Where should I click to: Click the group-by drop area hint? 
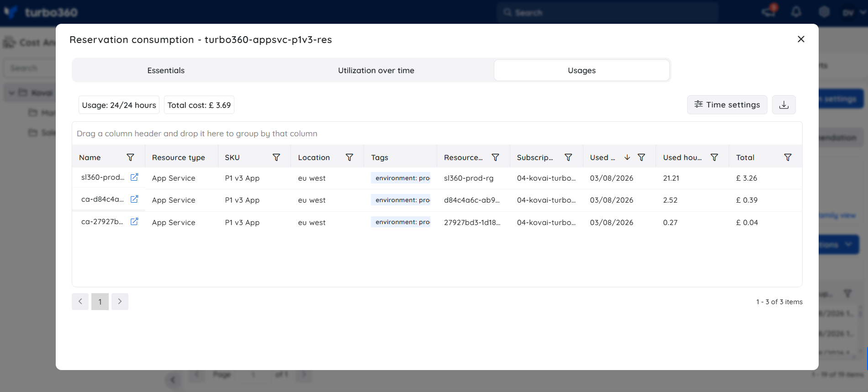click(x=197, y=134)
